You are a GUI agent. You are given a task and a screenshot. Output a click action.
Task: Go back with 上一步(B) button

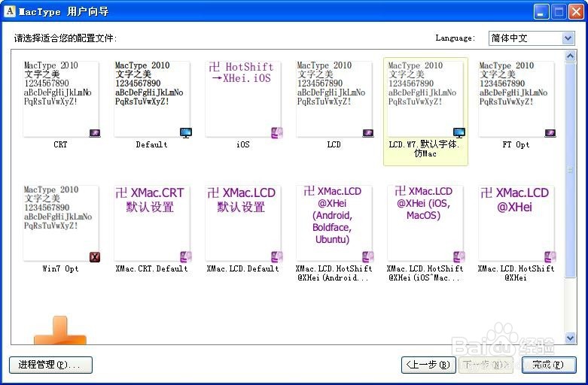coord(428,365)
